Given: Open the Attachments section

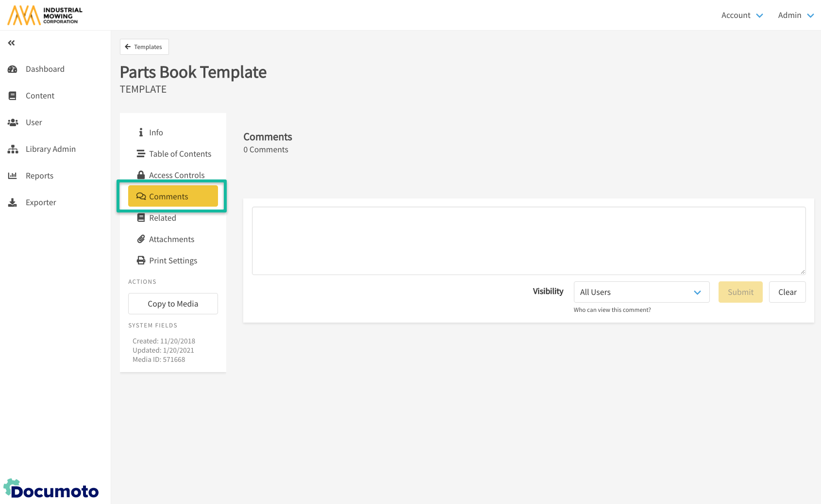Looking at the screenshot, I should point(171,239).
